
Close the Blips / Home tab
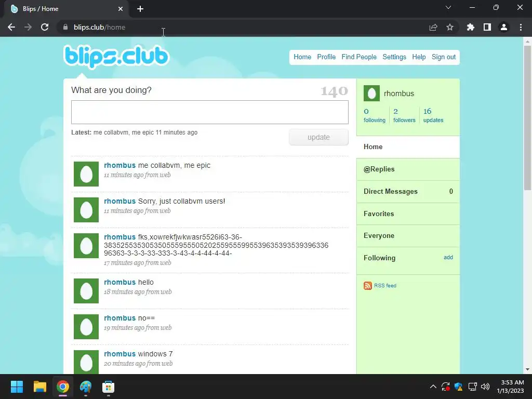point(121,9)
